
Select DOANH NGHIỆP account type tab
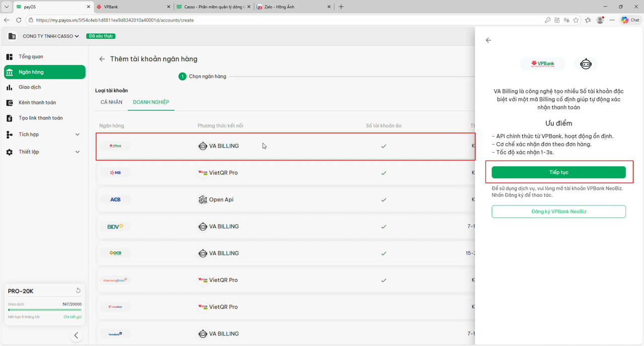click(151, 102)
